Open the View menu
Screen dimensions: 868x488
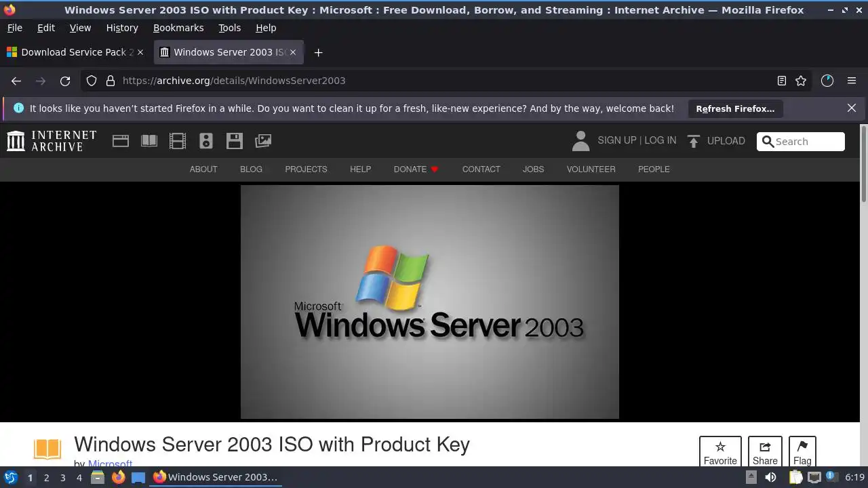(x=80, y=28)
